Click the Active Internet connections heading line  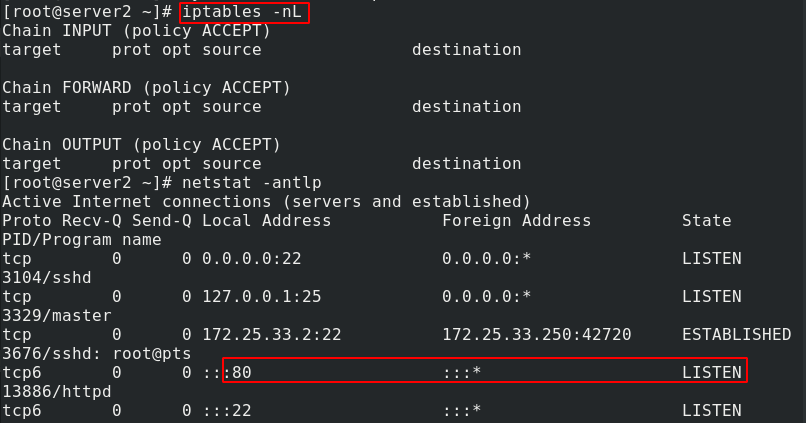(x=266, y=201)
